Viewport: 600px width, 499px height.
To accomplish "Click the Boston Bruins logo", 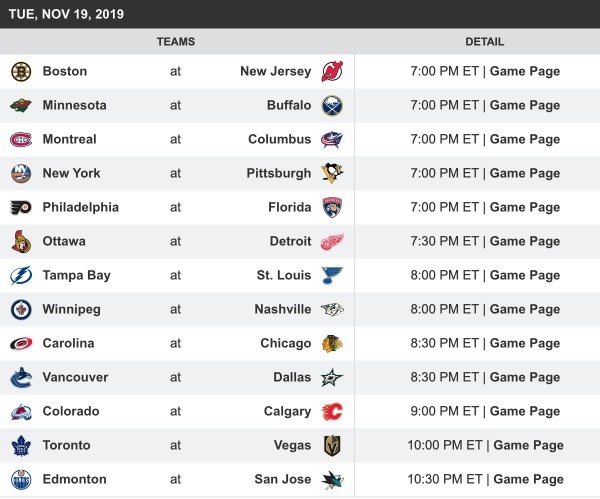I will coord(21,72).
